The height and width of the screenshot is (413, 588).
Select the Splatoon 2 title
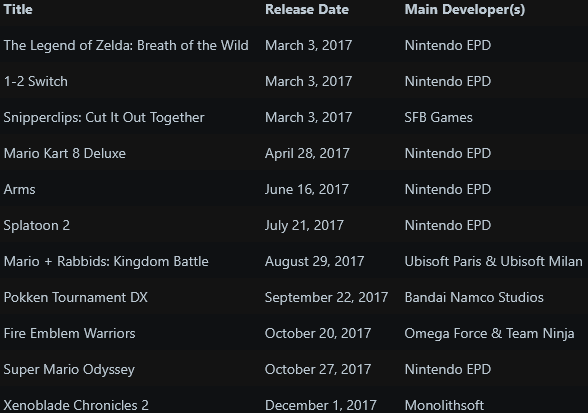[x=37, y=225]
